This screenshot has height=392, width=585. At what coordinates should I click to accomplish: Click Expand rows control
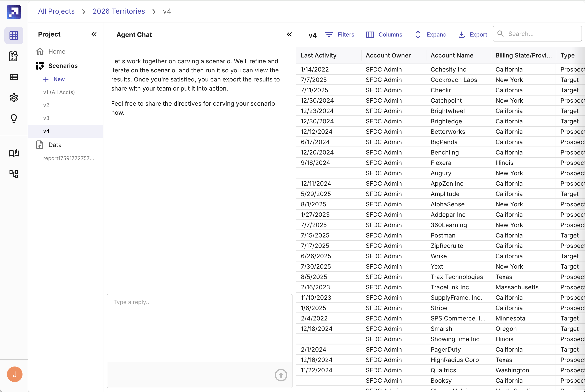(431, 35)
